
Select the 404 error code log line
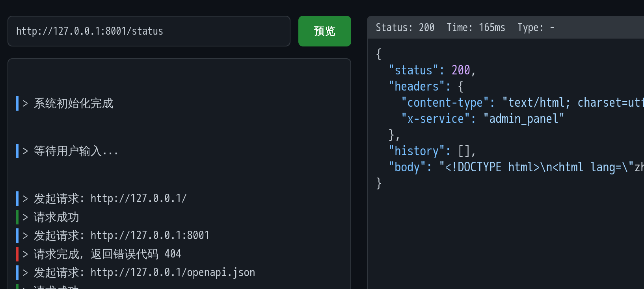click(x=107, y=254)
